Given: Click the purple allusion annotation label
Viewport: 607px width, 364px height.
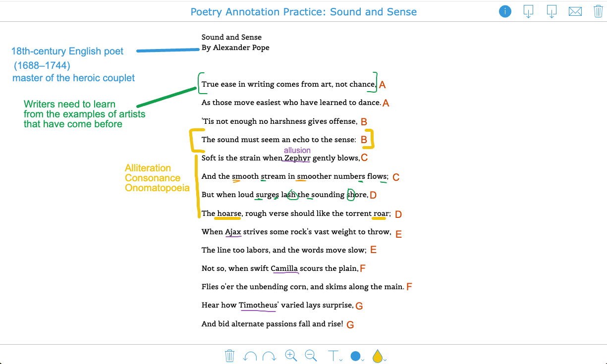Looking at the screenshot, I should (x=297, y=150).
